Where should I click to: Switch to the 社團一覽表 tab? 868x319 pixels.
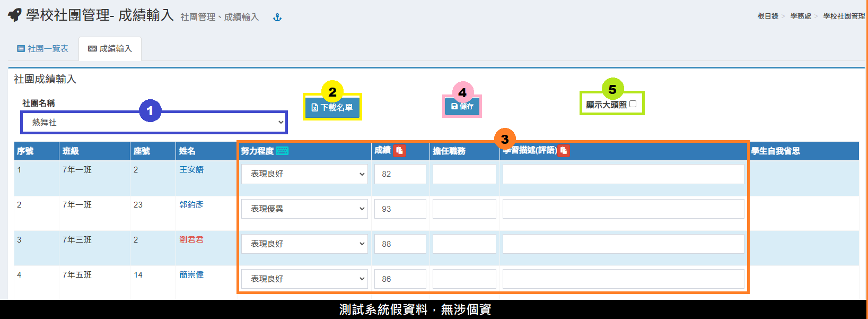pyautogui.click(x=43, y=49)
